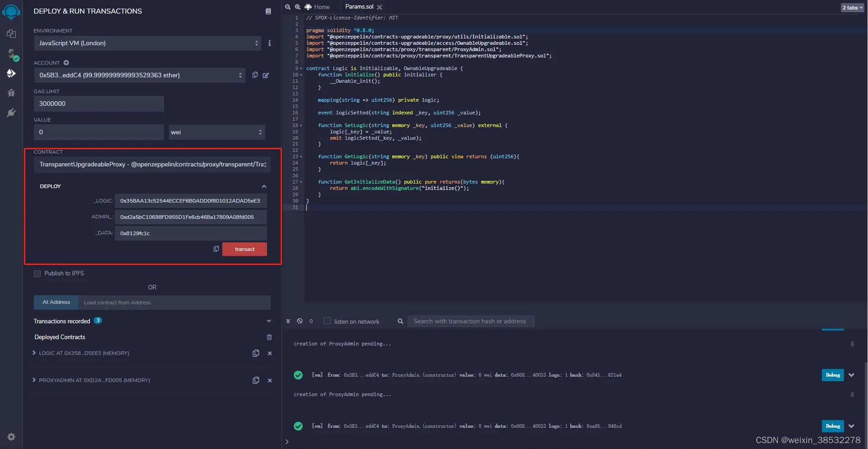Delete all deployed contracts trash icon

269,337
